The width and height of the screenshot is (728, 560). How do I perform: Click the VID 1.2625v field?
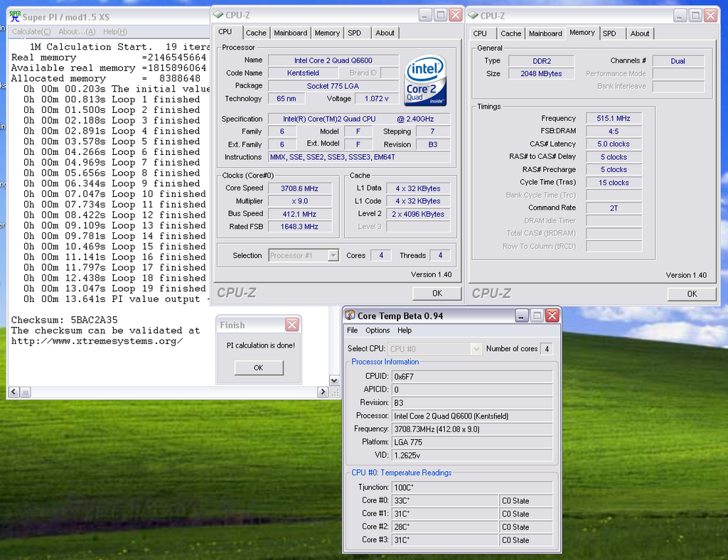pos(472,455)
